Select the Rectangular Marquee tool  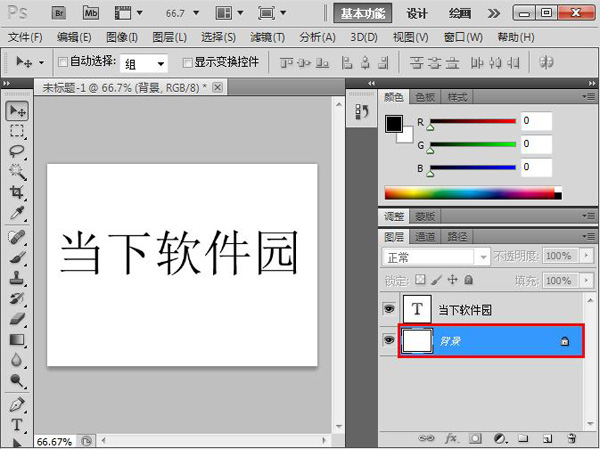[17, 131]
